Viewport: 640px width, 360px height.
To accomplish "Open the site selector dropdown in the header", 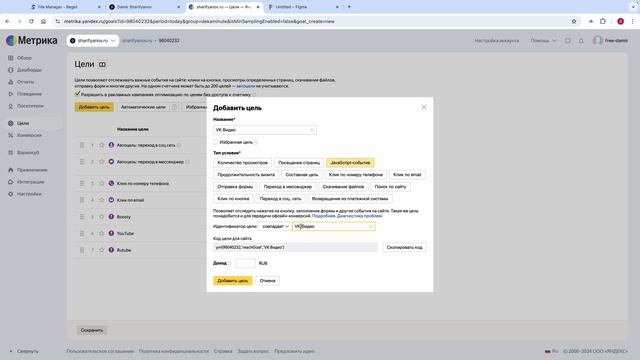I will [x=93, y=41].
